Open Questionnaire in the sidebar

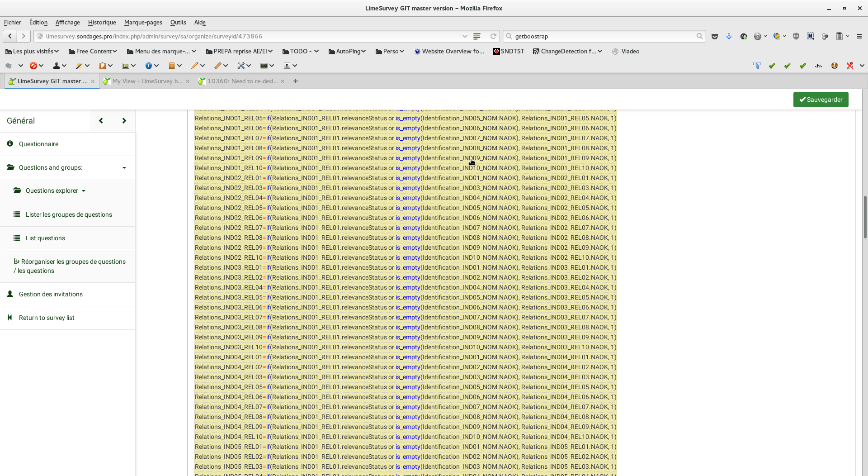[38, 144]
